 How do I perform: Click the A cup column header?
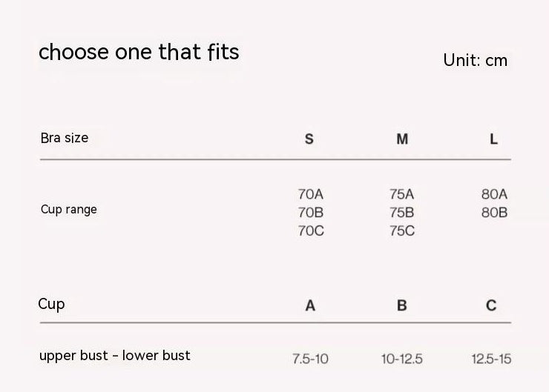(x=310, y=306)
